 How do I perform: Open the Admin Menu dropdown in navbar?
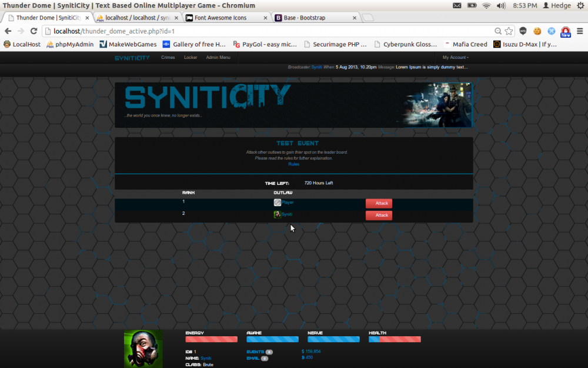pyautogui.click(x=218, y=58)
